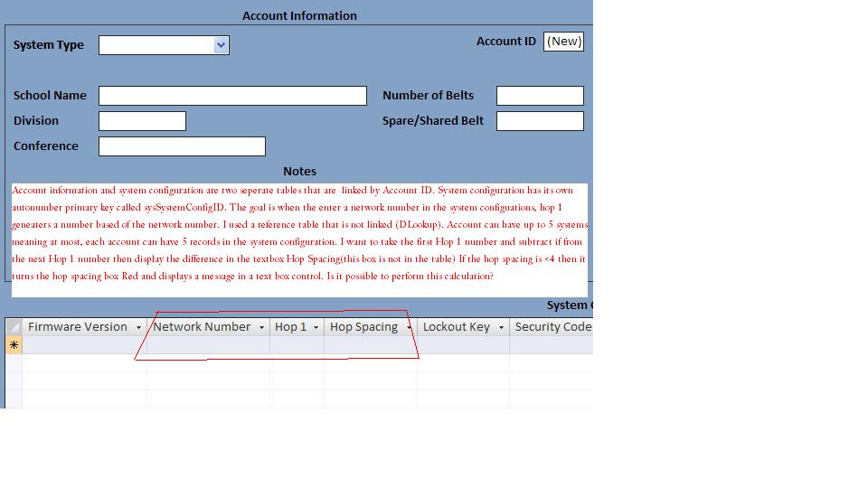The height and width of the screenshot is (488, 868).
Task: Select the Security Code column header
Action: pos(552,327)
